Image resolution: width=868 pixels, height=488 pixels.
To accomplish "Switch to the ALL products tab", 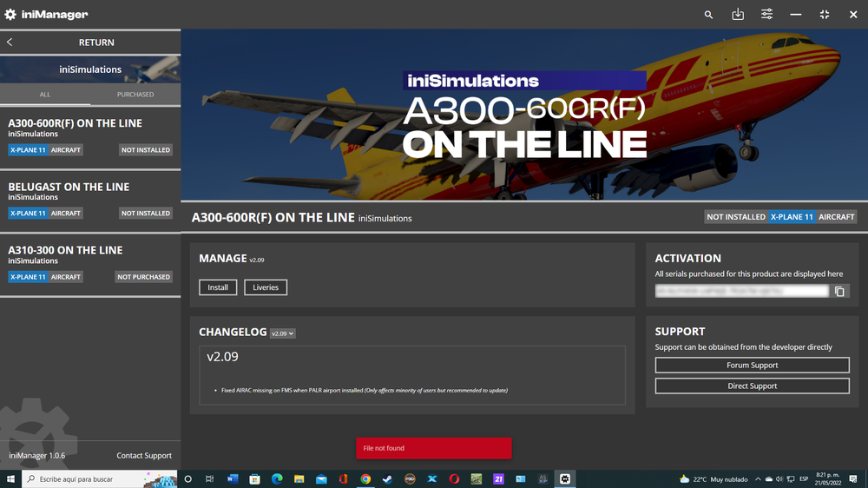I will pyautogui.click(x=45, y=95).
